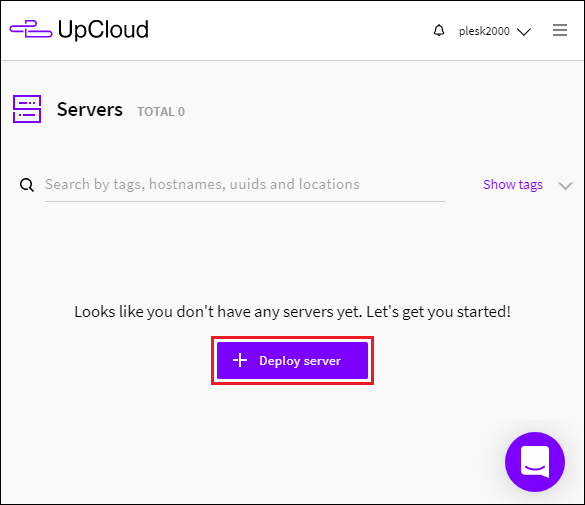Open the live chat bubble
Viewport: 585px width, 505px height.
[x=535, y=462]
